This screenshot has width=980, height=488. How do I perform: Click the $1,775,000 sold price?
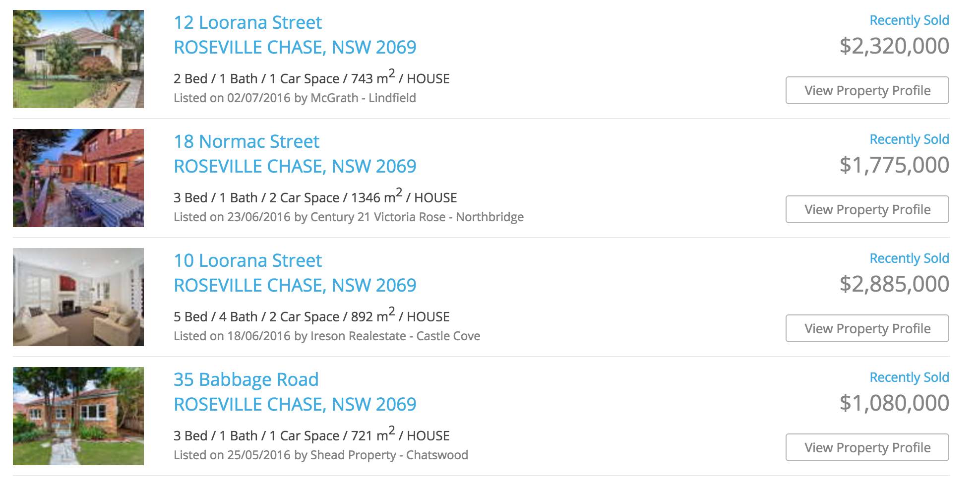coord(894,165)
